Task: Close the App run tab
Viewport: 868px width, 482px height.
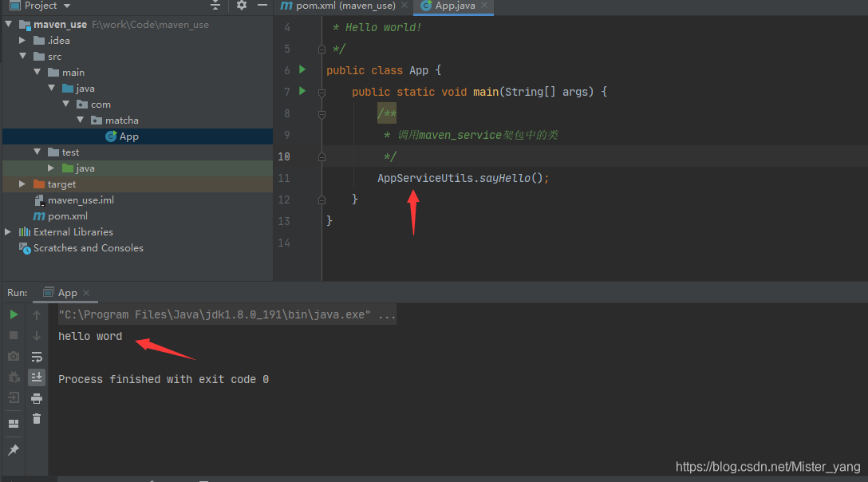Action: point(86,293)
